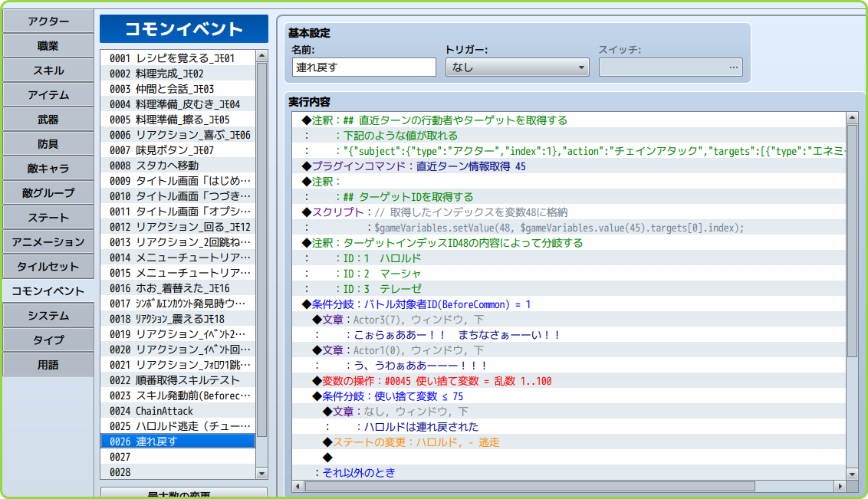The height and width of the screenshot is (499, 868).
Task: Click the 実行内容 horizontal scroll left arrow
Action: (298, 486)
